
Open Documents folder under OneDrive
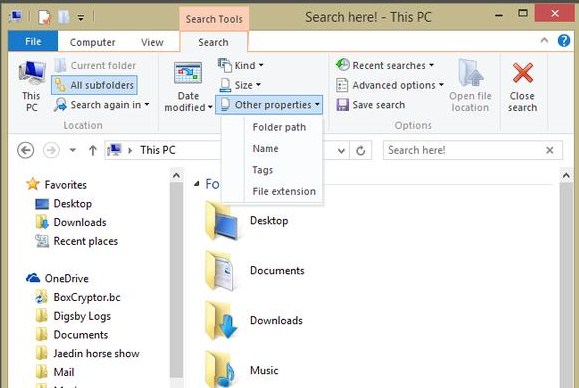pos(72,335)
